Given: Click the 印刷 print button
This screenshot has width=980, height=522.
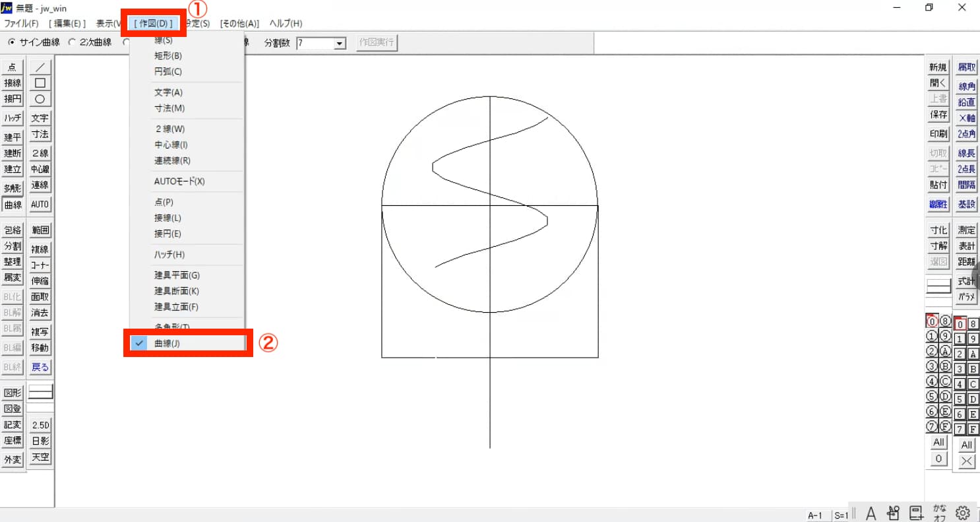Looking at the screenshot, I should [x=938, y=134].
